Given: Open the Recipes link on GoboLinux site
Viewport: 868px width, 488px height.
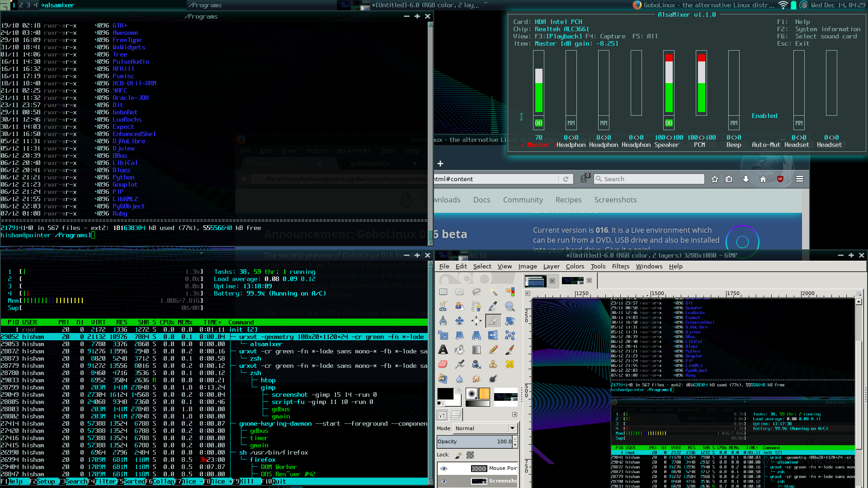Looking at the screenshot, I should coord(568,200).
